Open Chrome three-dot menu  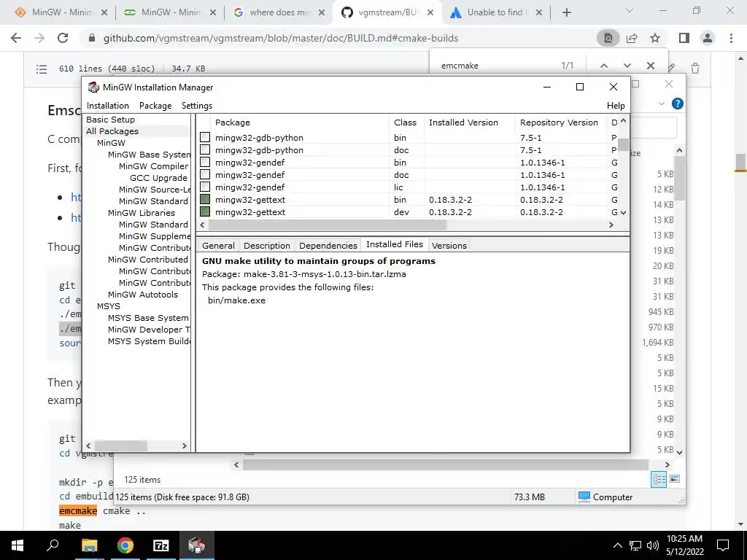731,38
